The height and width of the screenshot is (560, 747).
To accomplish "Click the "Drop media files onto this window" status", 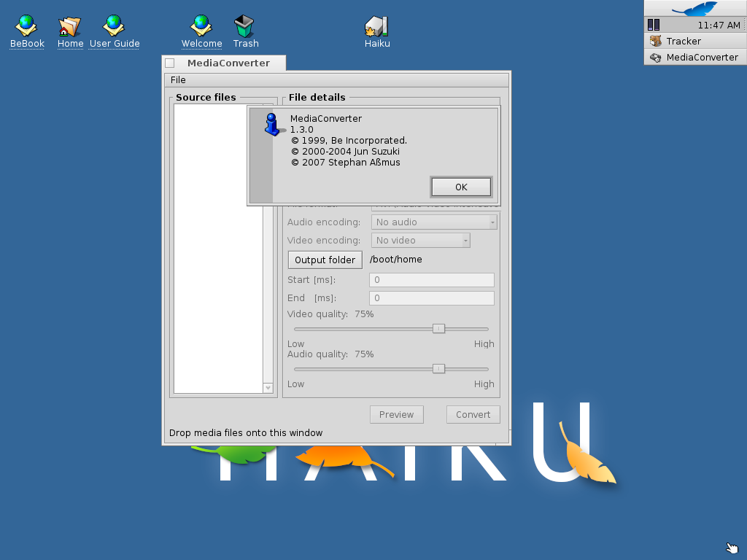I will [246, 433].
